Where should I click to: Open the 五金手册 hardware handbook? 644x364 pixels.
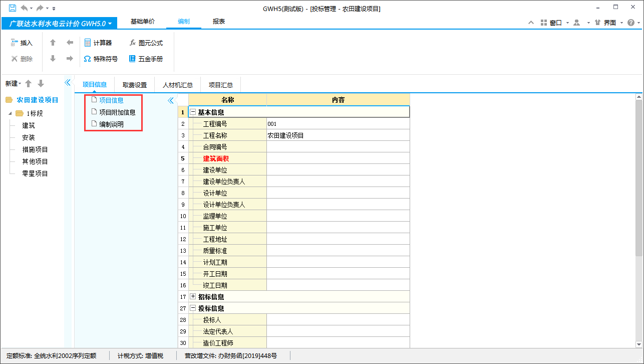[146, 59]
